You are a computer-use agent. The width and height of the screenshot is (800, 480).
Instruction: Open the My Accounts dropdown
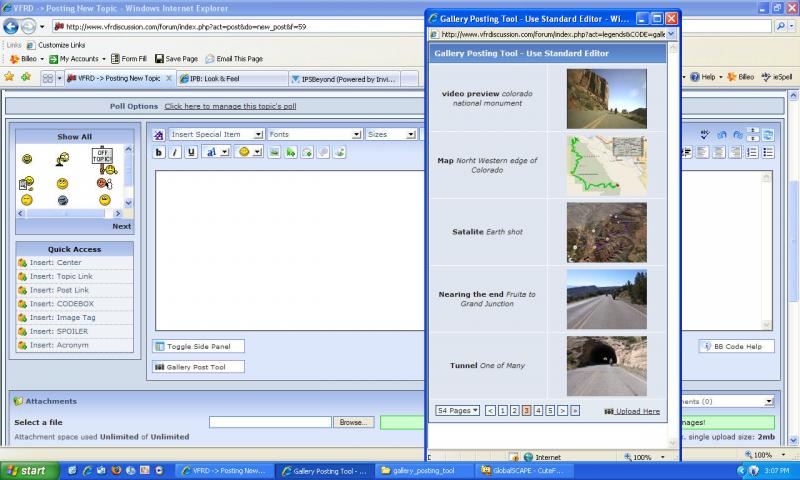tap(78, 59)
